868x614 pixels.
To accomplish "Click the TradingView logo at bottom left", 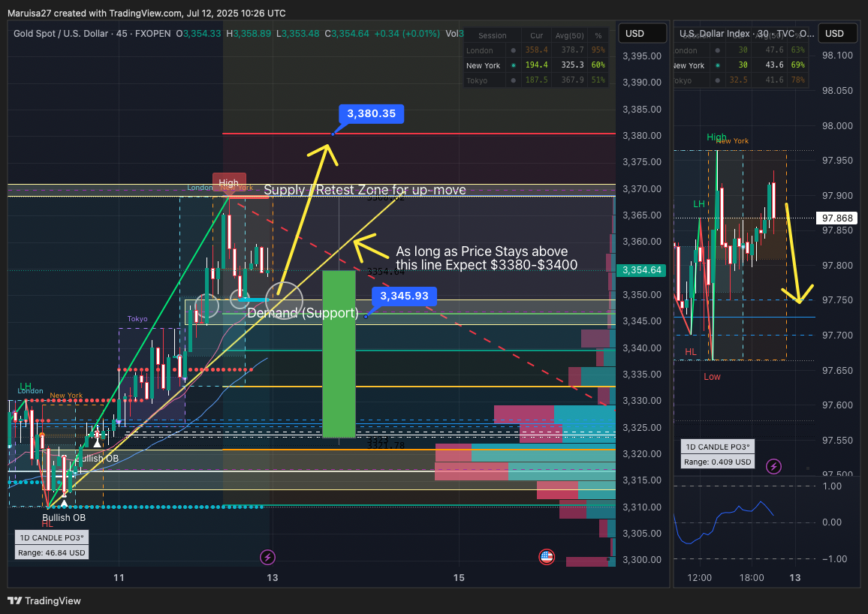I will tap(44, 600).
